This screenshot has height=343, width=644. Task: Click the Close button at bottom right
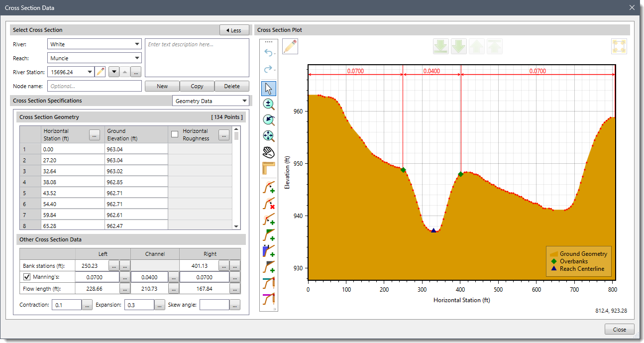click(620, 330)
